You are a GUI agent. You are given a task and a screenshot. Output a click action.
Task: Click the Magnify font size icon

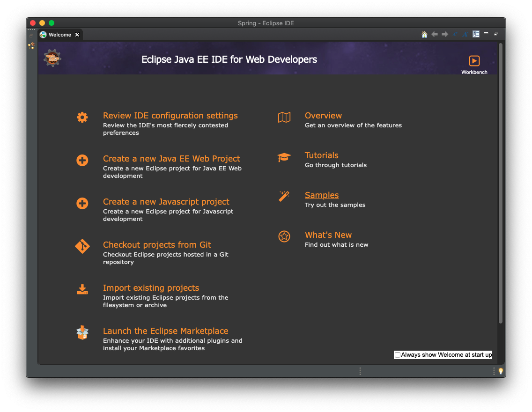tap(465, 34)
